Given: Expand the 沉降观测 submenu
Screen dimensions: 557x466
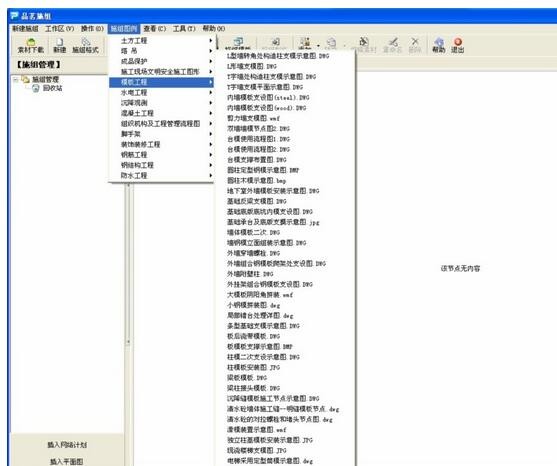Looking at the screenshot, I should 161,103.
